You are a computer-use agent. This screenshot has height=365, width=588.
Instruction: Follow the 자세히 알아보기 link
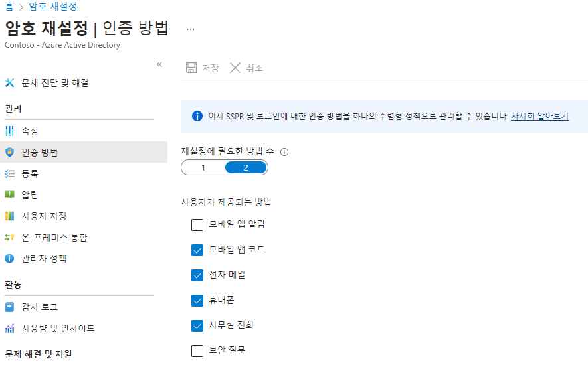[x=539, y=116]
